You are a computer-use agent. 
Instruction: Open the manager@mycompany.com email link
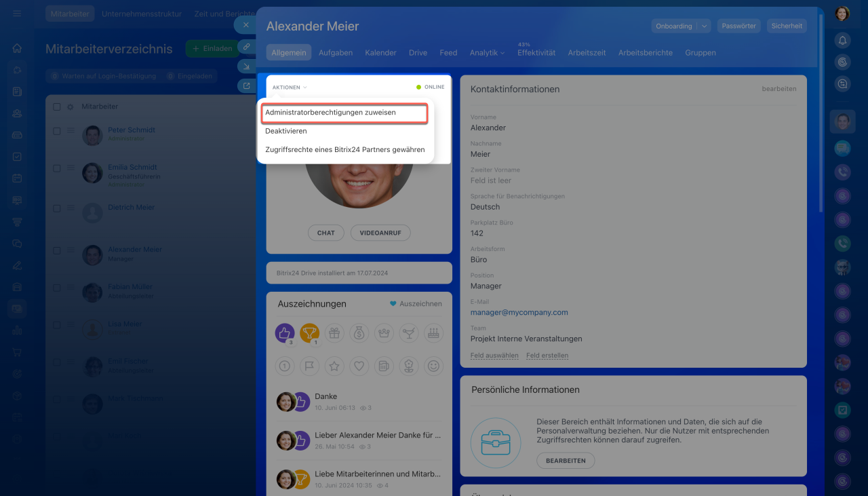[519, 313]
